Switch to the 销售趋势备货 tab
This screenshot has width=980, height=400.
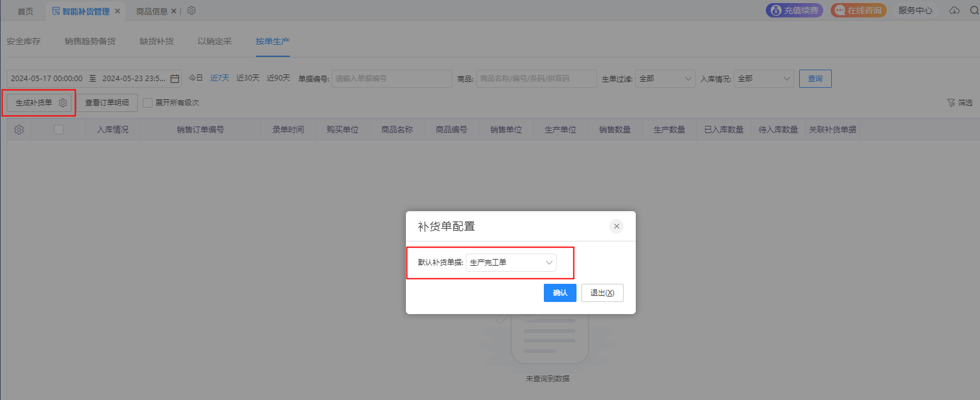point(90,41)
